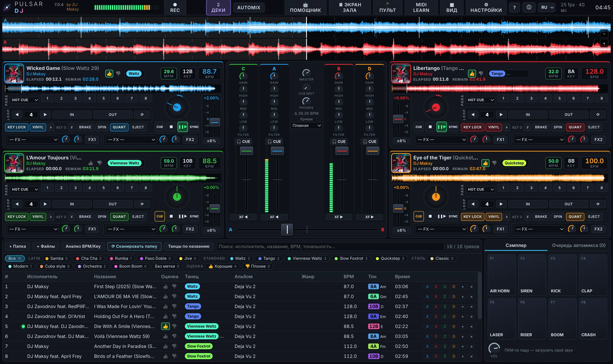The image size is (613, 364).
Task: Trigger AIR HORN sampler pad
Action: (501, 275)
